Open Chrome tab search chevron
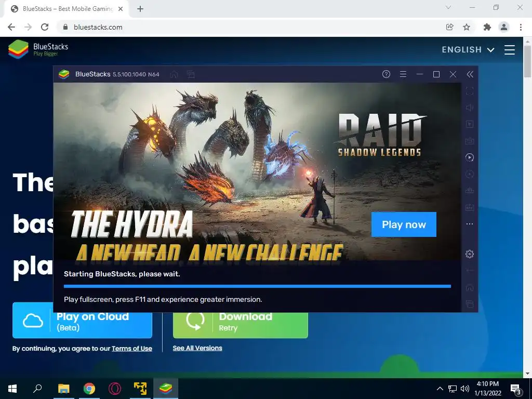Viewport: 532px width, 399px height. 448,7
